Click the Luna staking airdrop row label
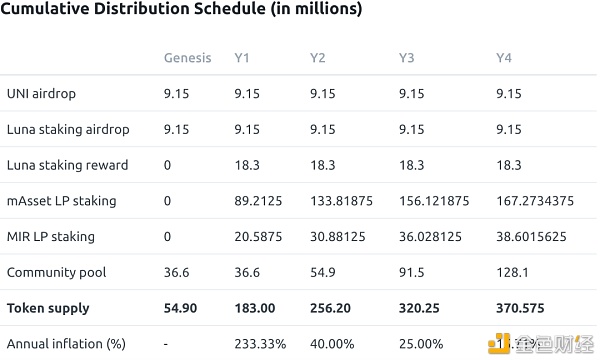 point(68,129)
